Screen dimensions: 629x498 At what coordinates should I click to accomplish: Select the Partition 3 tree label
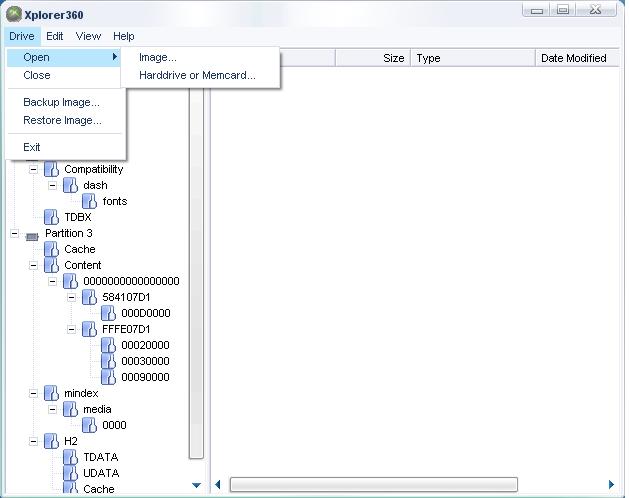click(69, 233)
